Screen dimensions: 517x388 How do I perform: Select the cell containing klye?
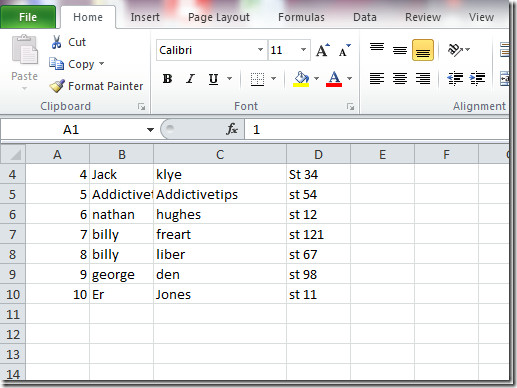click(x=220, y=174)
